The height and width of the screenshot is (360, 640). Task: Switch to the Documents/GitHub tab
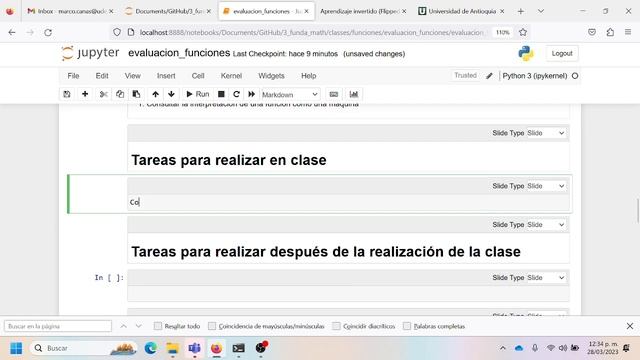[x=168, y=11]
